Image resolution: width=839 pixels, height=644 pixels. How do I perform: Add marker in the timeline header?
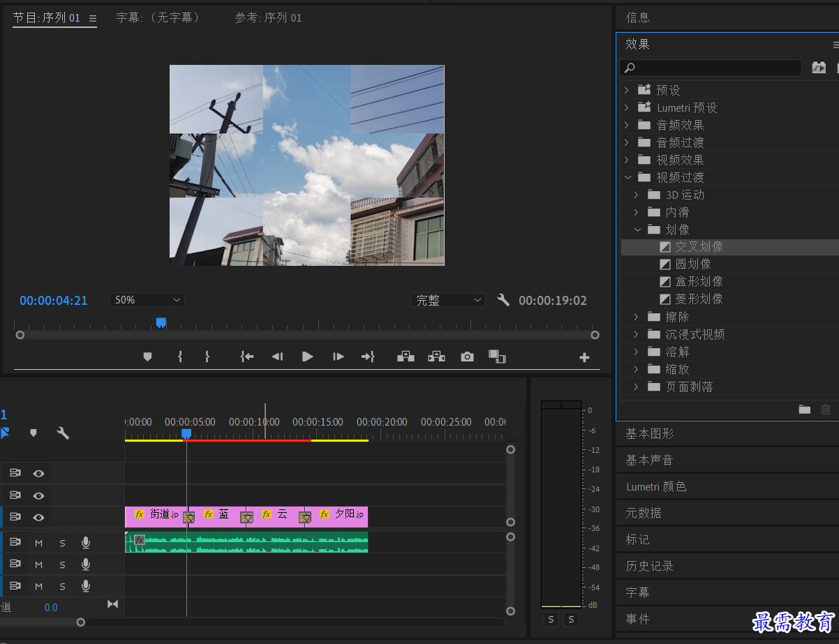(x=33, y=433)
